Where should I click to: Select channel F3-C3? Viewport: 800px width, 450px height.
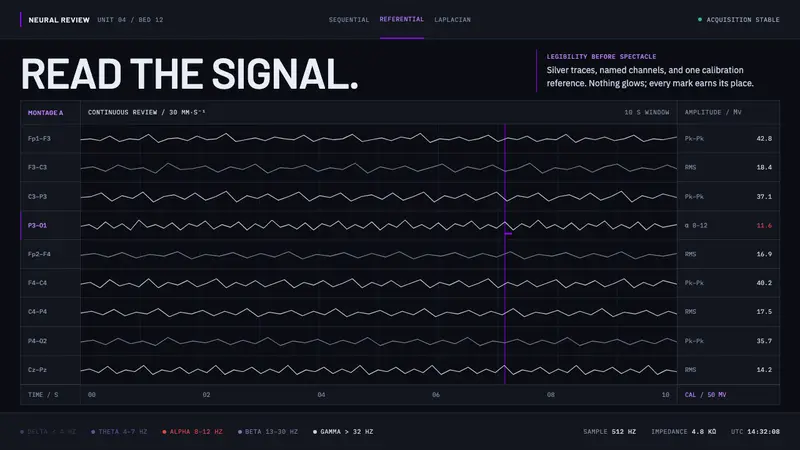(50, 167)
